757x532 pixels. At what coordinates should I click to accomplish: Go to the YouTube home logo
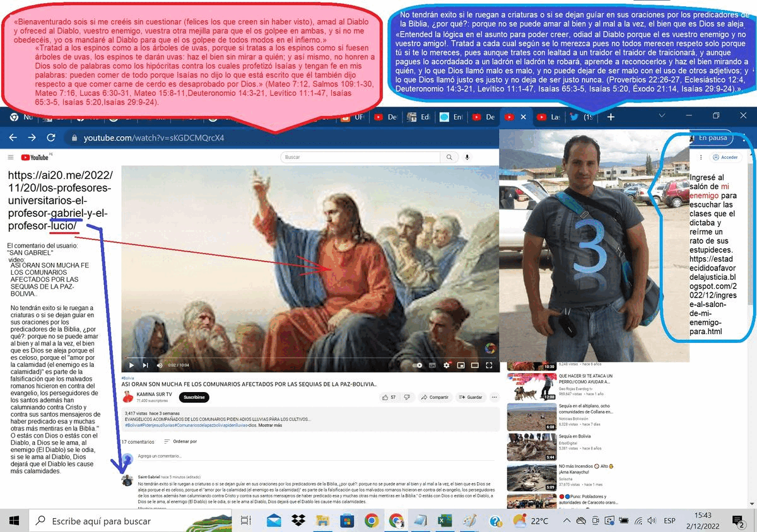(x=35, y=158)
